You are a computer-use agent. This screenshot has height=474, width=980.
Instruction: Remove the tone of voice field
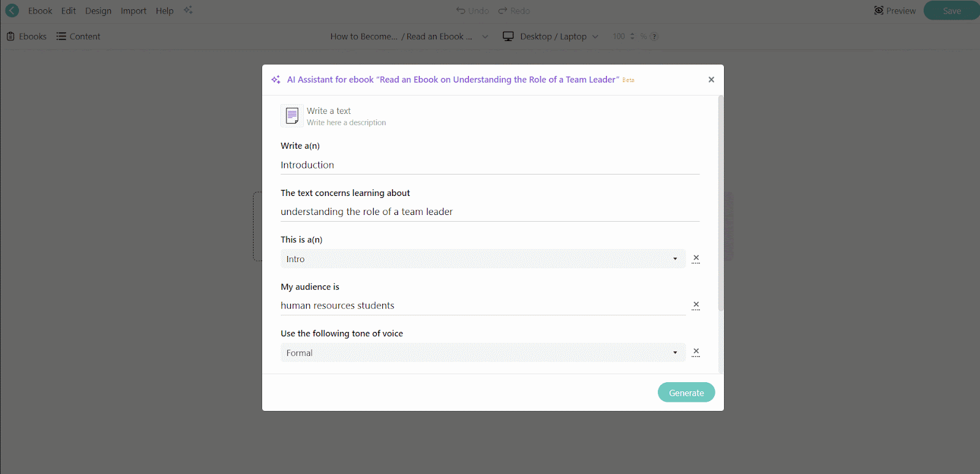click(696, 352)
